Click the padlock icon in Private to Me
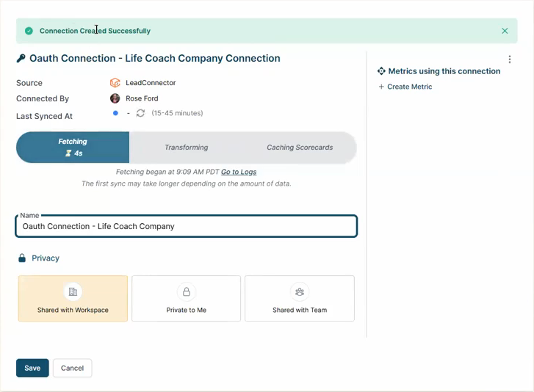This screenshot has height=392, width=534. (x=187, y=291)
